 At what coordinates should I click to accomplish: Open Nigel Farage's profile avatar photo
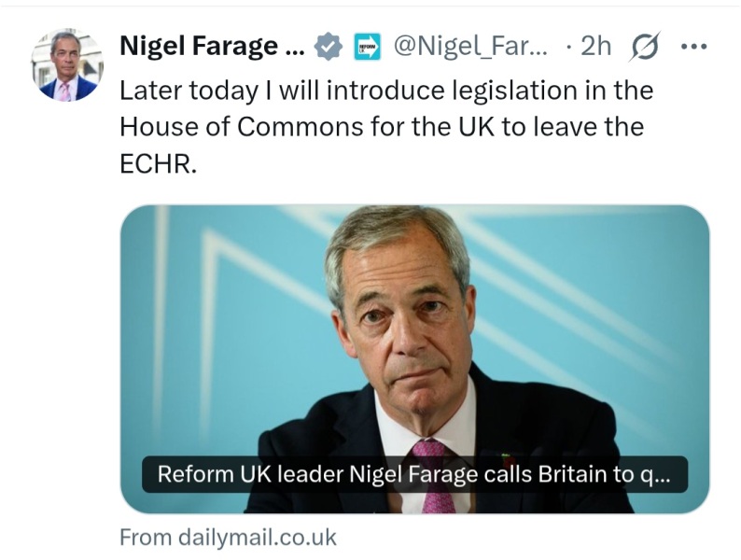click(66, 66)
